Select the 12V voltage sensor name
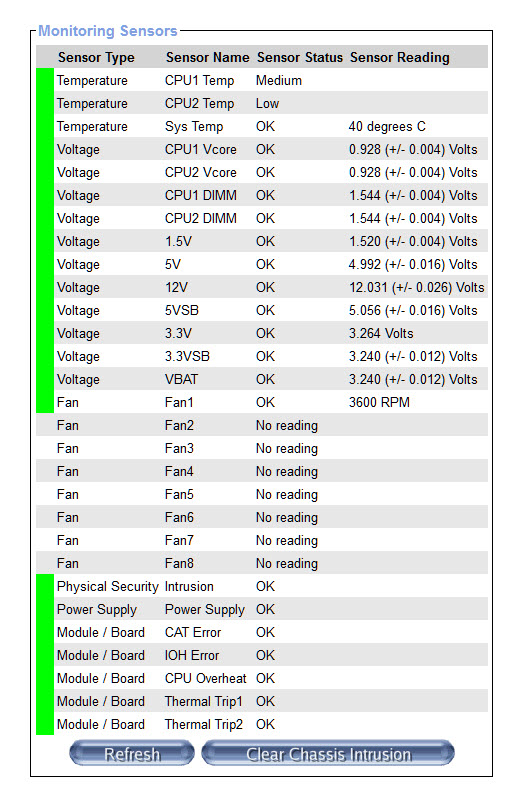The image size is (512, 807). point(176,287)
